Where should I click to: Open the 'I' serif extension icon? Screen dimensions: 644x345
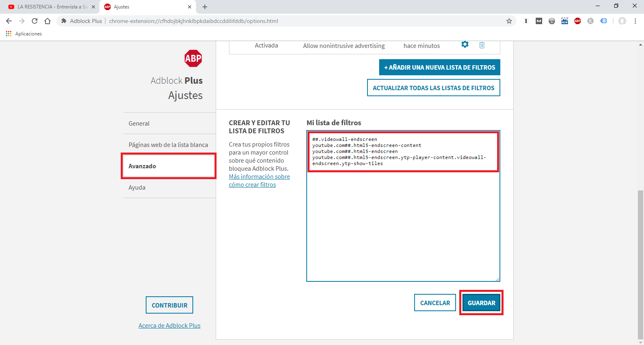pos(526,21)
